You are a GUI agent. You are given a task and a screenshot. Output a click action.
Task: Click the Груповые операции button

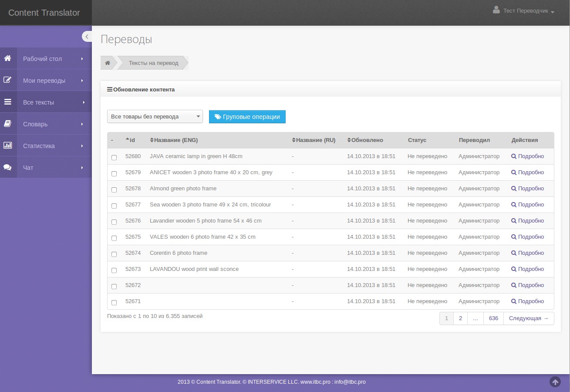pyautogui.click(x=247, y=117)
